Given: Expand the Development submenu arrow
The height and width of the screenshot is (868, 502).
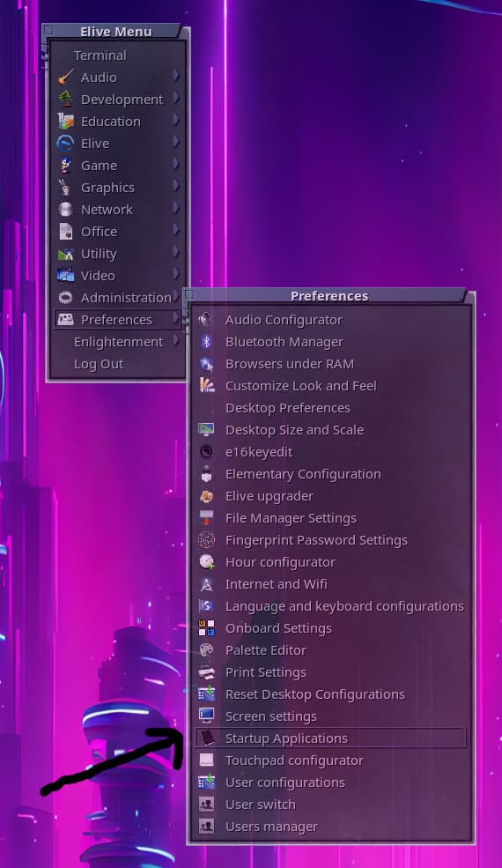Looking at the screenshot, I should point(176,98).
